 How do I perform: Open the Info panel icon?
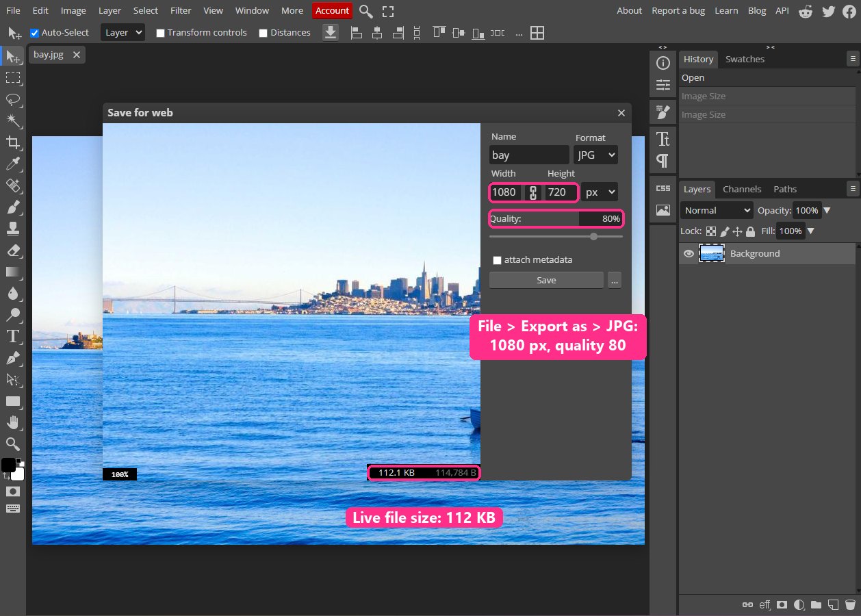tap(663, 64)
